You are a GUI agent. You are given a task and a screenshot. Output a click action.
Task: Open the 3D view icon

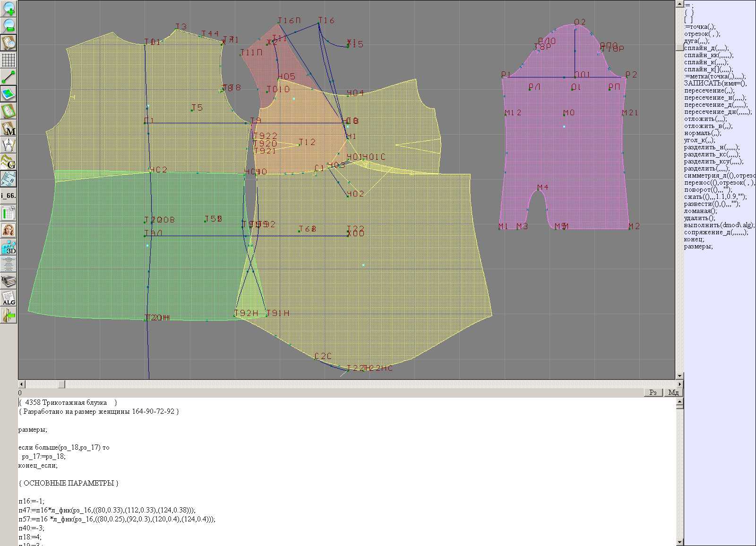point(9,247)
